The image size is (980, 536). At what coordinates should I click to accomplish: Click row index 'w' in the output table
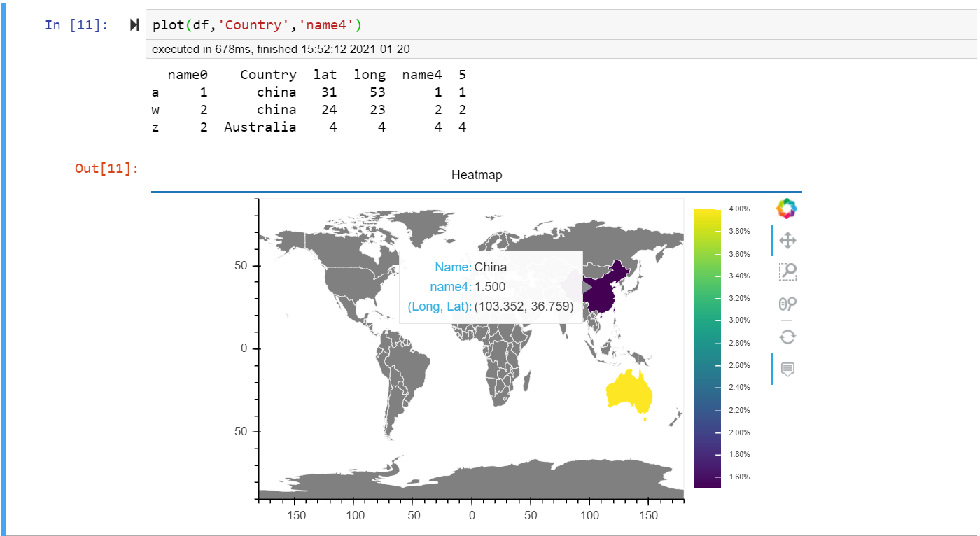155,110
